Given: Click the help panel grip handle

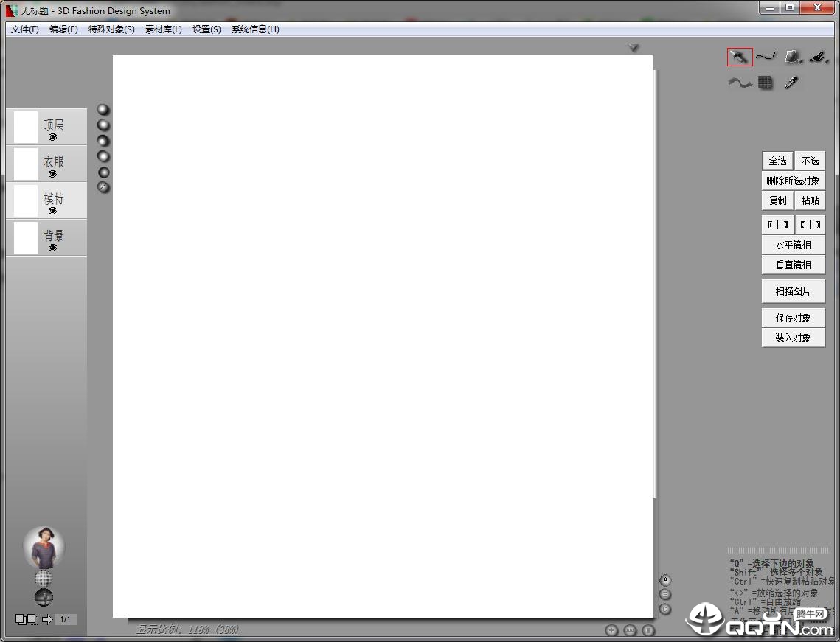Looking at the screenshot, I should (x=778, y=551).
